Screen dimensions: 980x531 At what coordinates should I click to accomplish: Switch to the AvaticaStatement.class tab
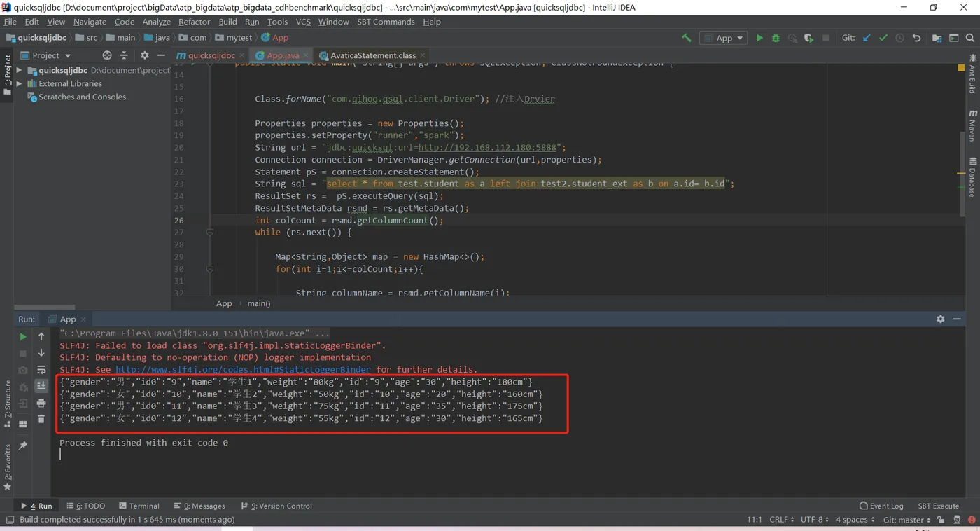click(373, 55)
